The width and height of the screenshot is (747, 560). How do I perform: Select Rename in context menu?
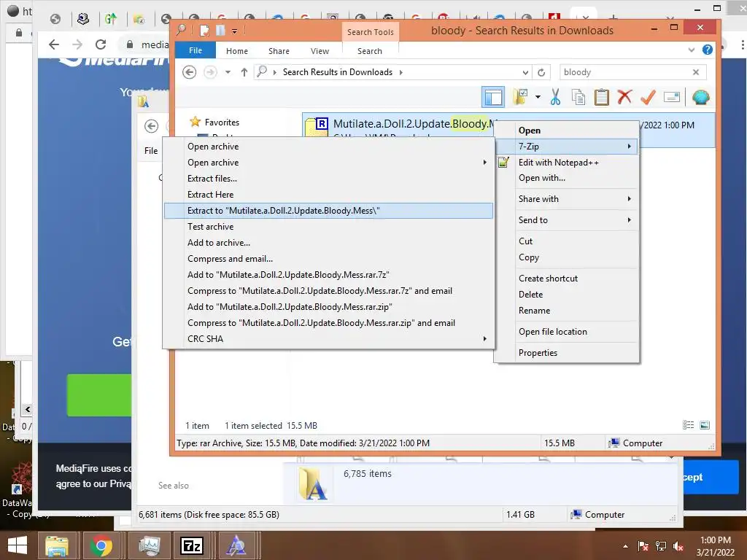click(566, 311)
